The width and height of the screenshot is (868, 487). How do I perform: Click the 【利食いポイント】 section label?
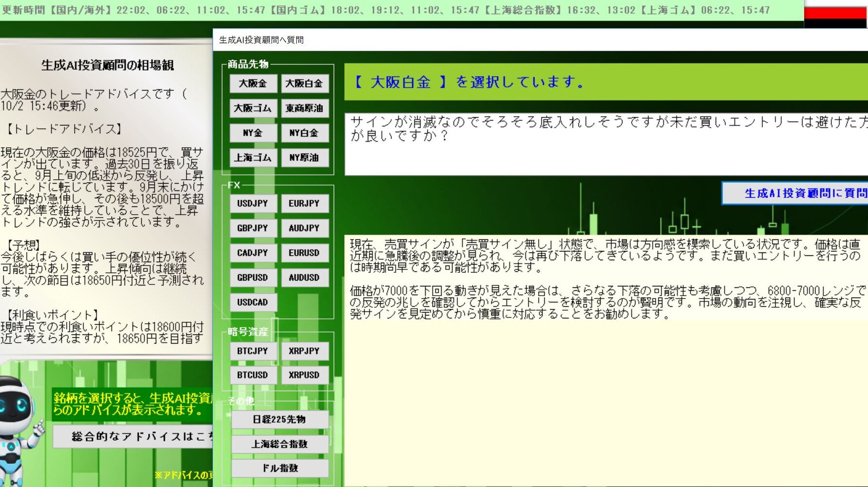click(x=52, y=315)
